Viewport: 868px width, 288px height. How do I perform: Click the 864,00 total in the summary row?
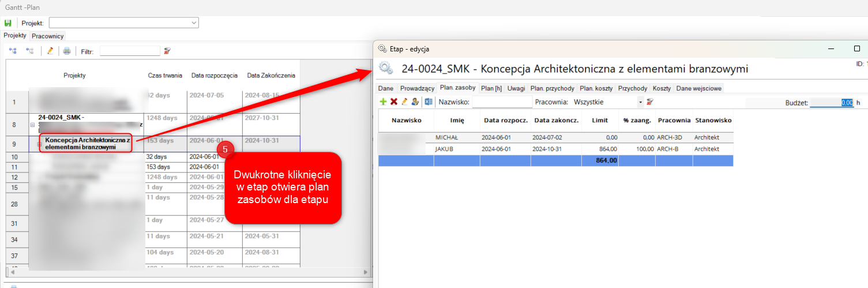click(600, 160)
